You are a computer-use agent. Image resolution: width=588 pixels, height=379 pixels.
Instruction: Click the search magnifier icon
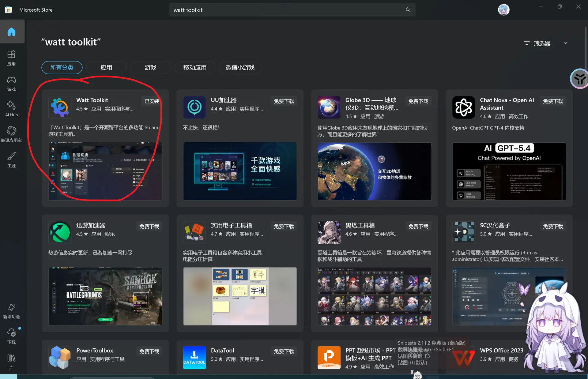(x=408, y=10)
